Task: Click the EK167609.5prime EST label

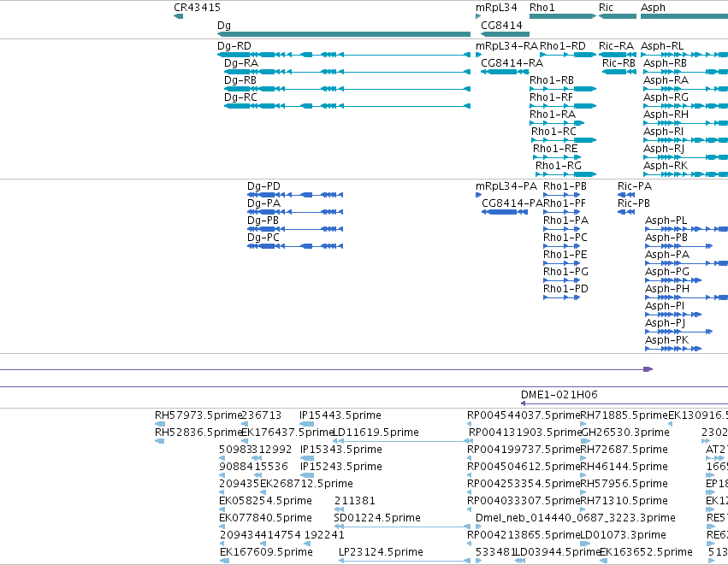Action: 266,552
